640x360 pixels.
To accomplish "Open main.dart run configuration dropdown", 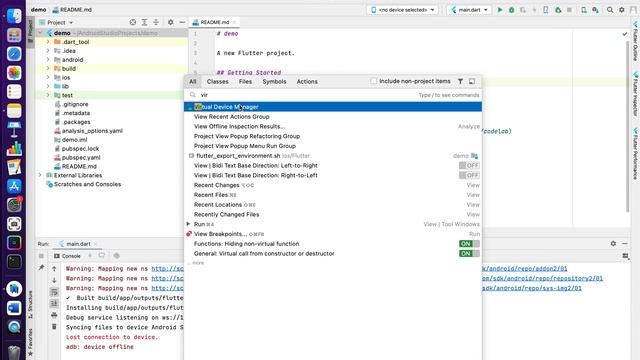I will [x=469, y=10].
